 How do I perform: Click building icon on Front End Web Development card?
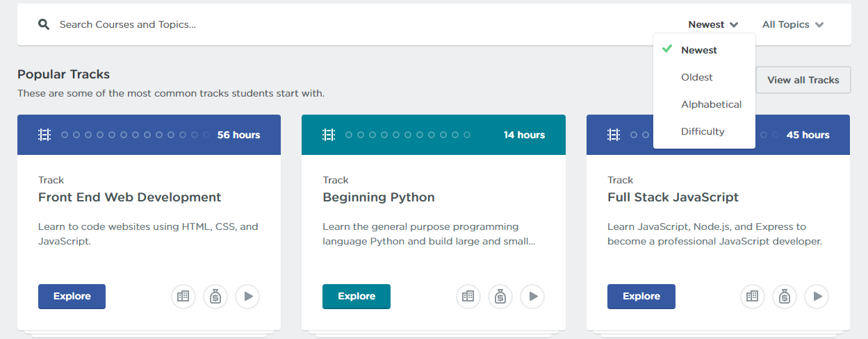click(183, 297)
